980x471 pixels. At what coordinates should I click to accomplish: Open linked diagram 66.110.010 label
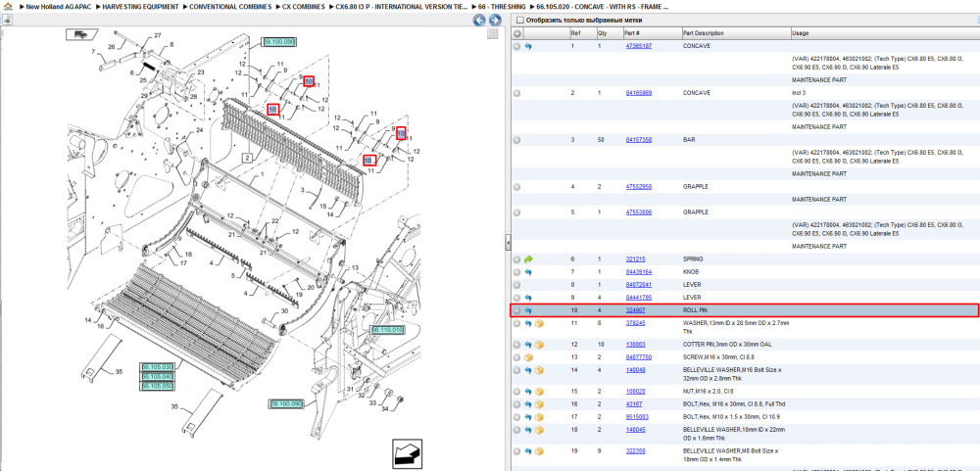tap(388, 329)
